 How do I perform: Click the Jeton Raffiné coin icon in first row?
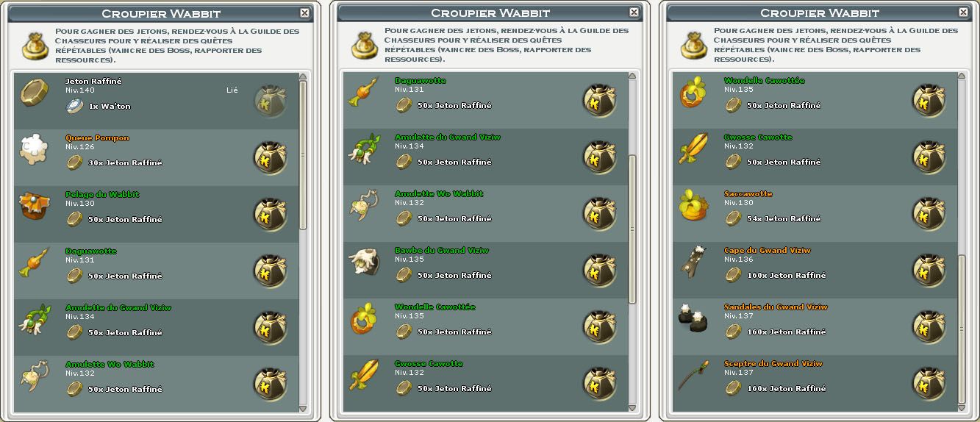coord(34,92)
